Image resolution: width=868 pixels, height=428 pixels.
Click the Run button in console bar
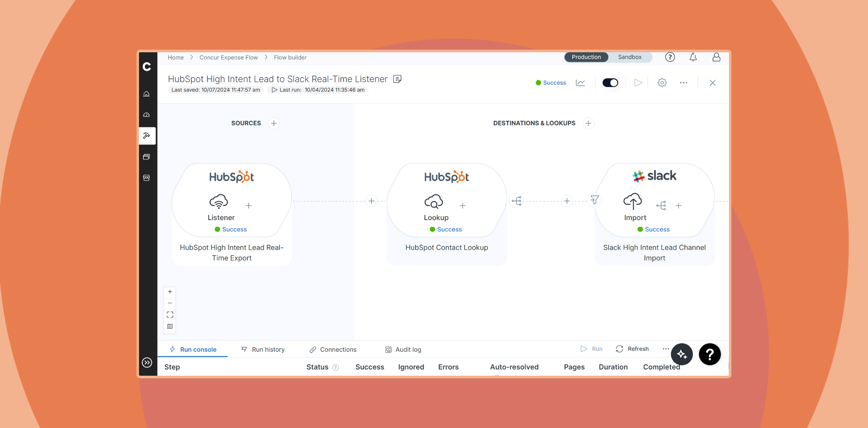coord(592,349)
